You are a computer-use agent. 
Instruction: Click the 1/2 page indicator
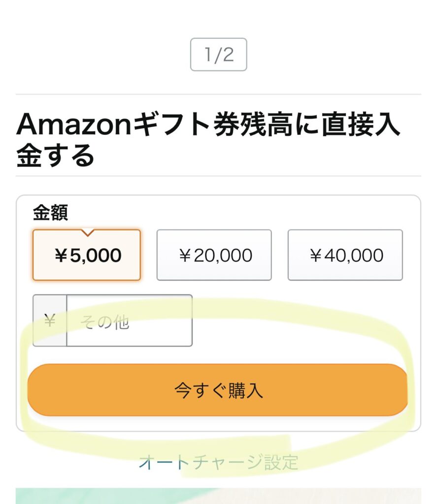pos(219,54)
